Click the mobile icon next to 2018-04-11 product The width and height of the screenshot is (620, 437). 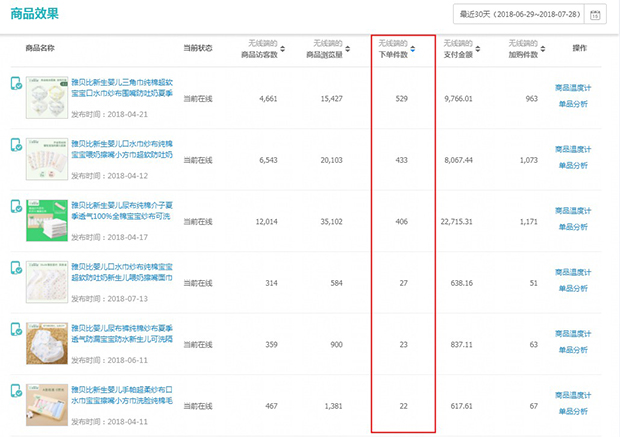17,390
